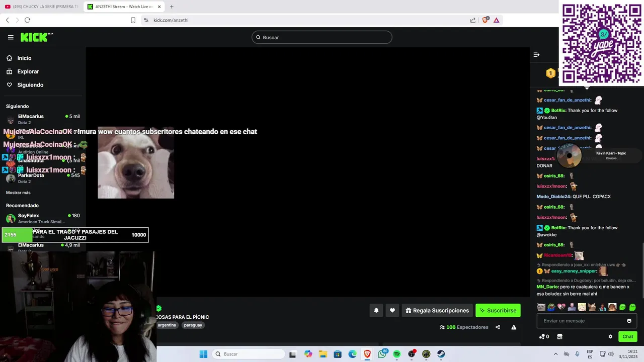The width and height of the screenshot is (644, 362).
Task: Open MN_Dario's profile in chat
Action: click(547, 287)
